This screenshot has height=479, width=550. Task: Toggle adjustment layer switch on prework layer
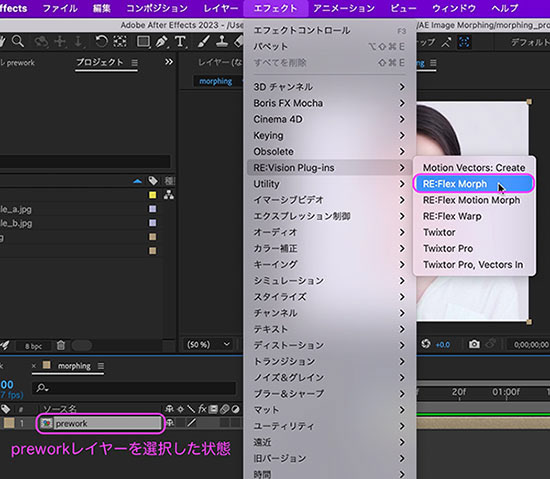point(235,423)
